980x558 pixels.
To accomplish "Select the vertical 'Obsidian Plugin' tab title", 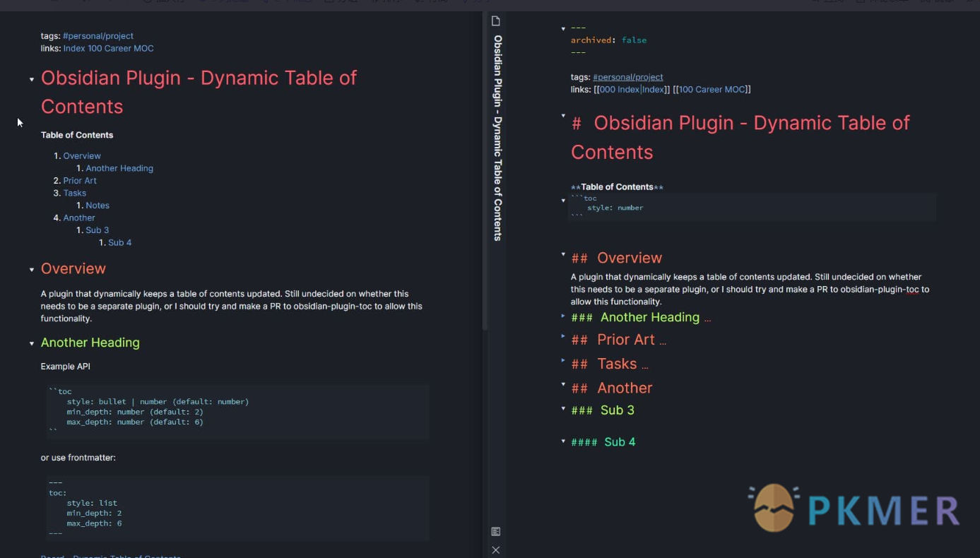I will click(497, 138).
